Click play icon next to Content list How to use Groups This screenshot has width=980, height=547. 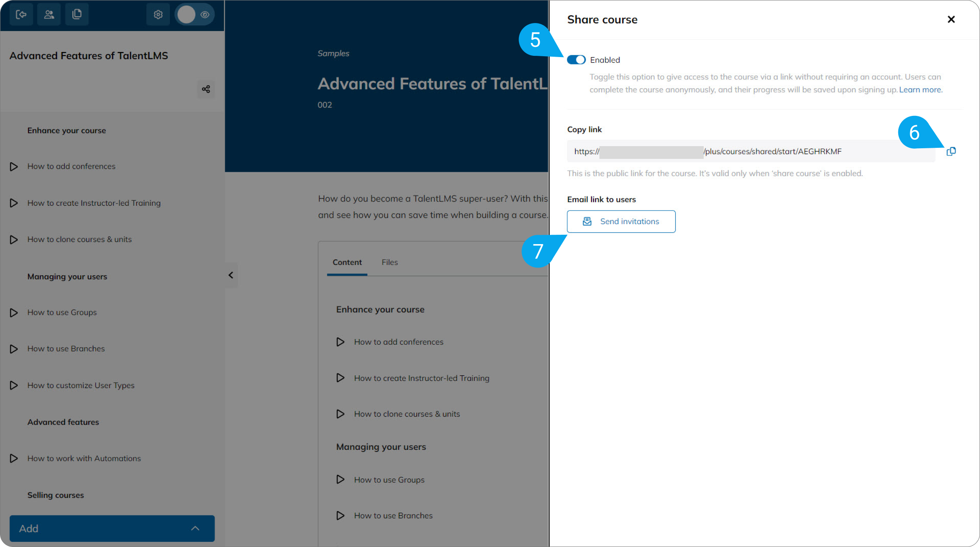340,480
